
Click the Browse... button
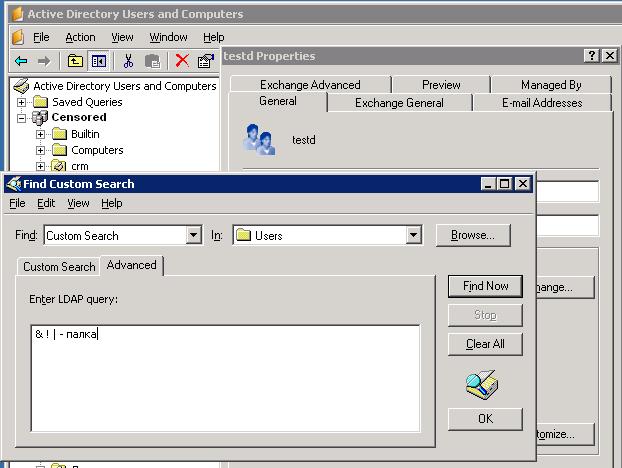[x=473, y=235]
